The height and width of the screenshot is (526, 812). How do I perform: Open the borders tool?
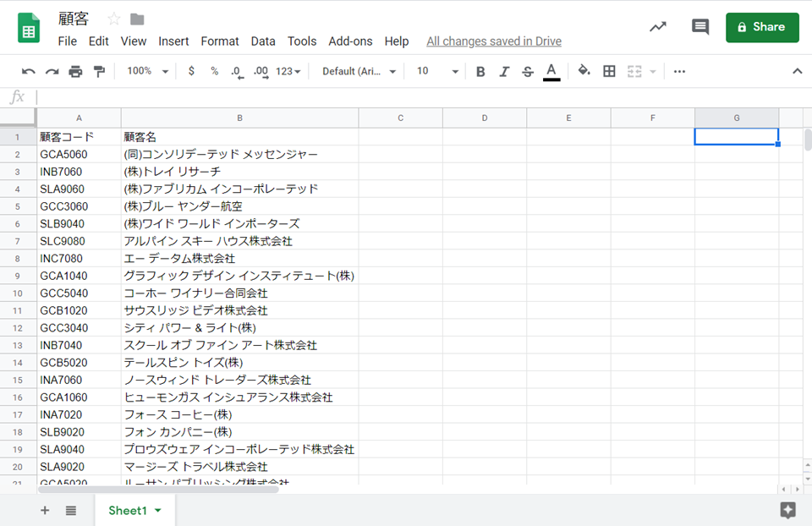click(610, 71)
